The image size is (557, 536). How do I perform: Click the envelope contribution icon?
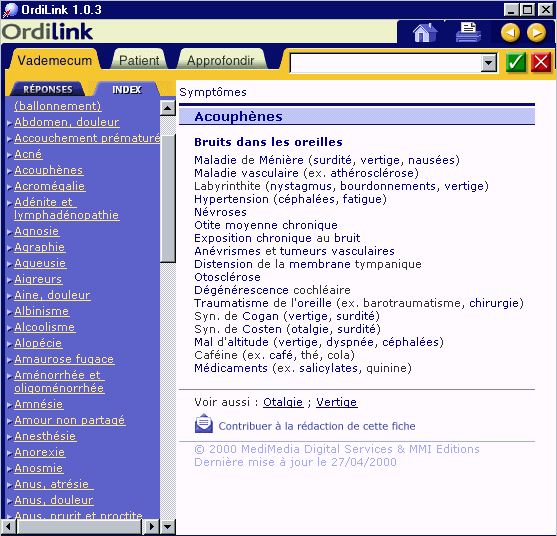click(204, 423)
